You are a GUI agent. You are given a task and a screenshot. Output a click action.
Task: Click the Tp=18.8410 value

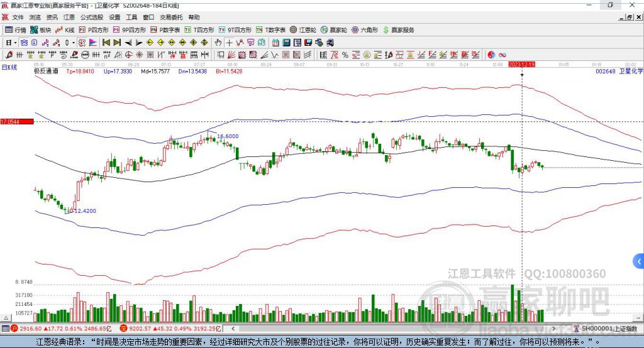(x=80, y=72)
